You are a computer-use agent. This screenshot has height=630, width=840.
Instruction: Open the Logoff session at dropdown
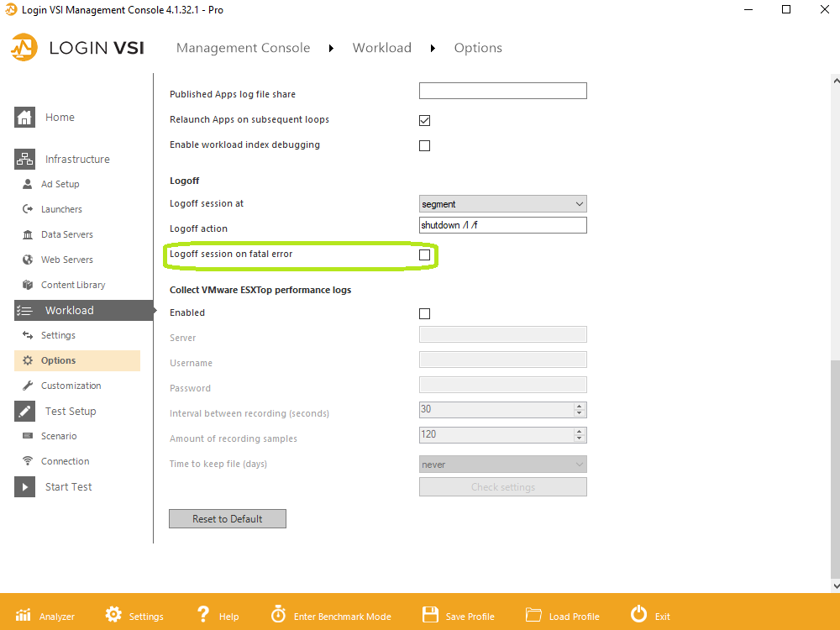(502, 204)
